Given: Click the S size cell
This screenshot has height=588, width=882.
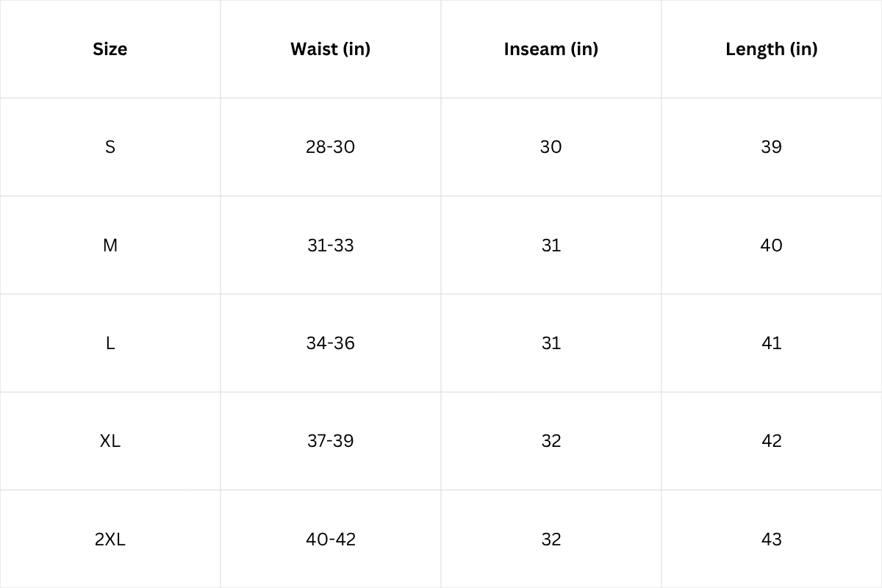Looking at the screenshot, I should click(110, 147).
